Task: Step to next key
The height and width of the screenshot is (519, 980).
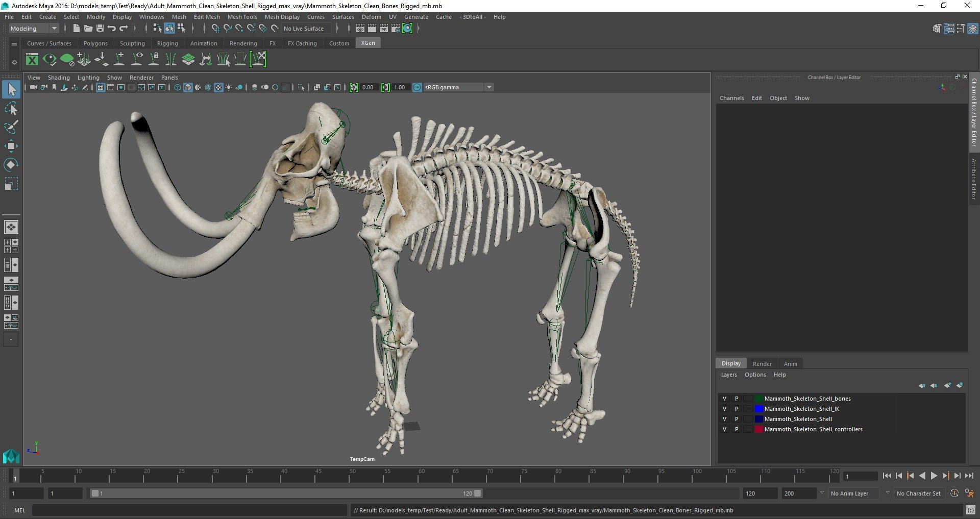Action: click(945, 476)
